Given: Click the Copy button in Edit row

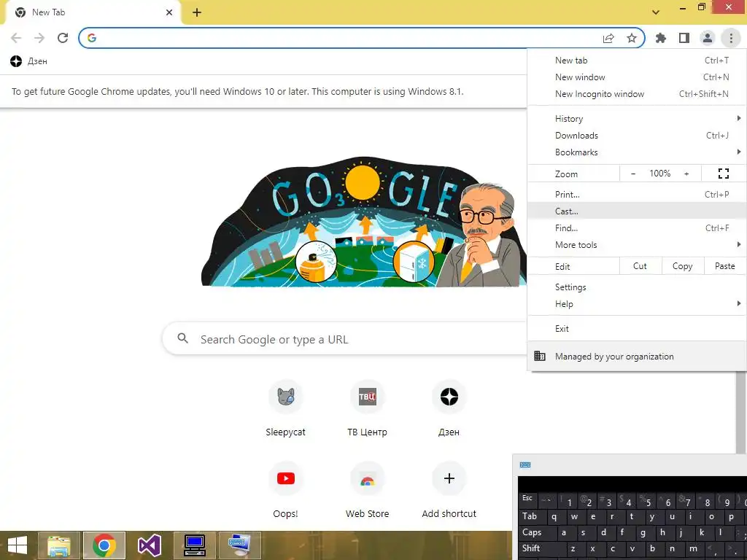Looking at the screenshot, I should [682, 266].
